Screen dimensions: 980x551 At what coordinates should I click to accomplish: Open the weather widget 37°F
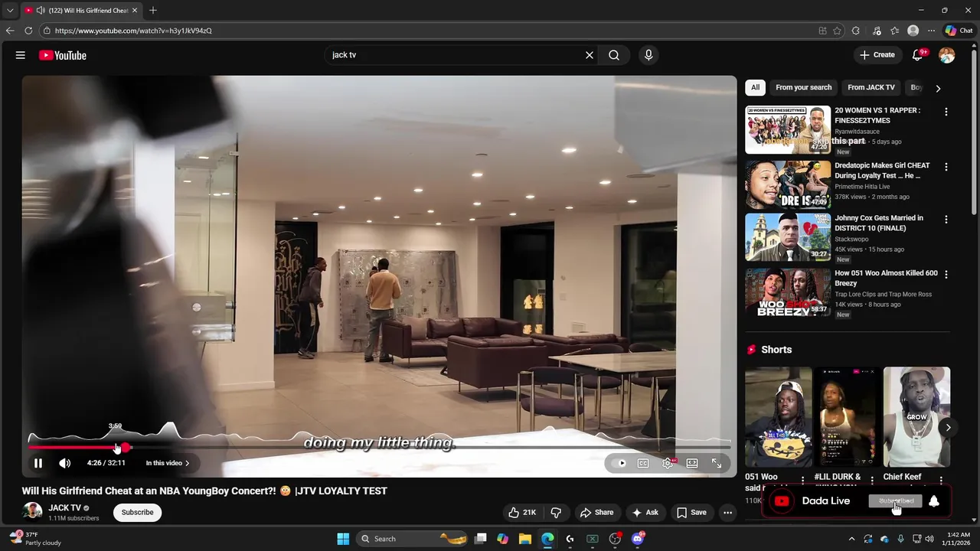click(x=35, y=539)
